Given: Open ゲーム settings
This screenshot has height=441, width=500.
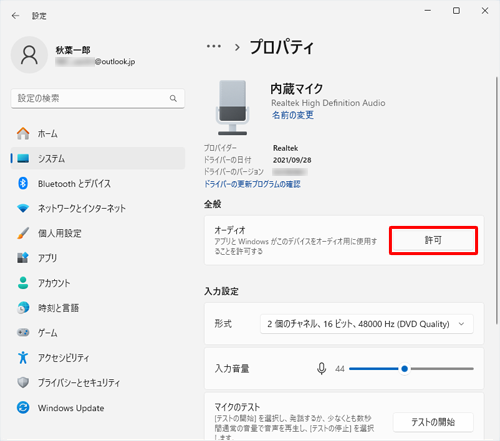Looking at the screenshot, I should [x=98, y=332].
